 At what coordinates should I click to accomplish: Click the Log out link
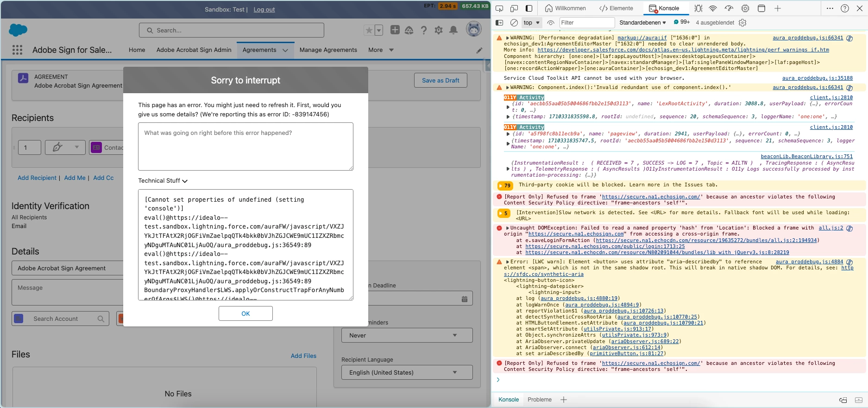point(264,9)
